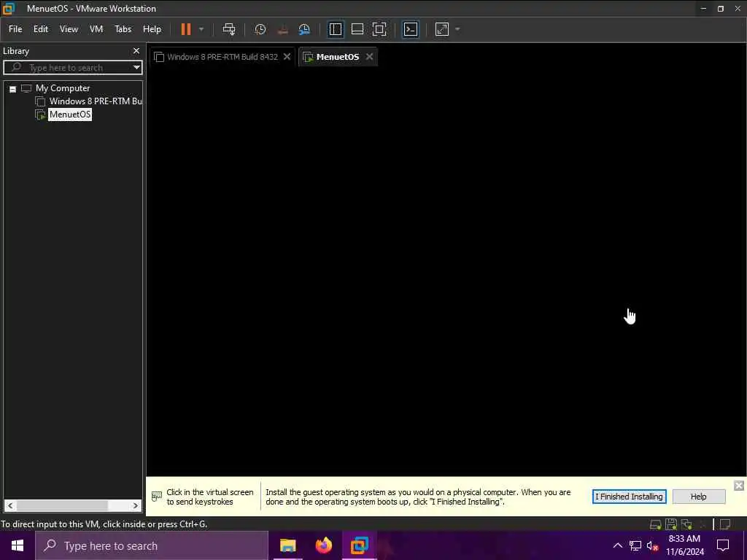Click the taskbar search box
The height and width of the screenshot is (560, 747).
(x=152, y=545)
